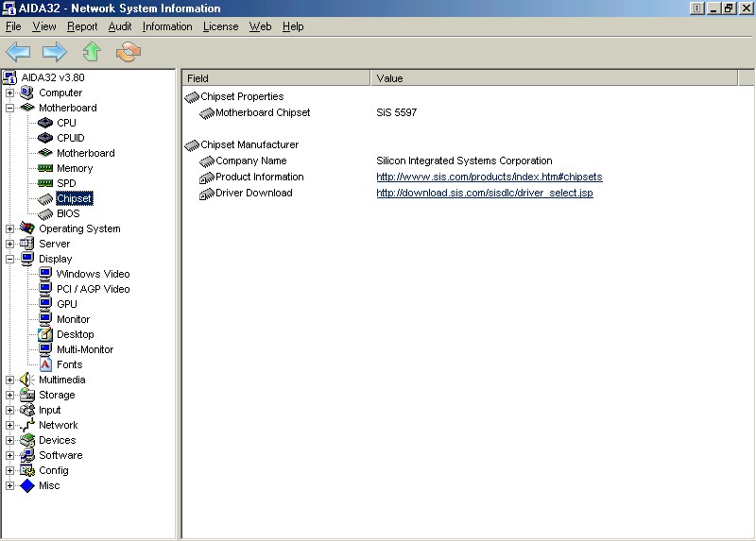This screenshot has width=756, height=541.
Task: Open the View menu
Action: tap(43, 26)
